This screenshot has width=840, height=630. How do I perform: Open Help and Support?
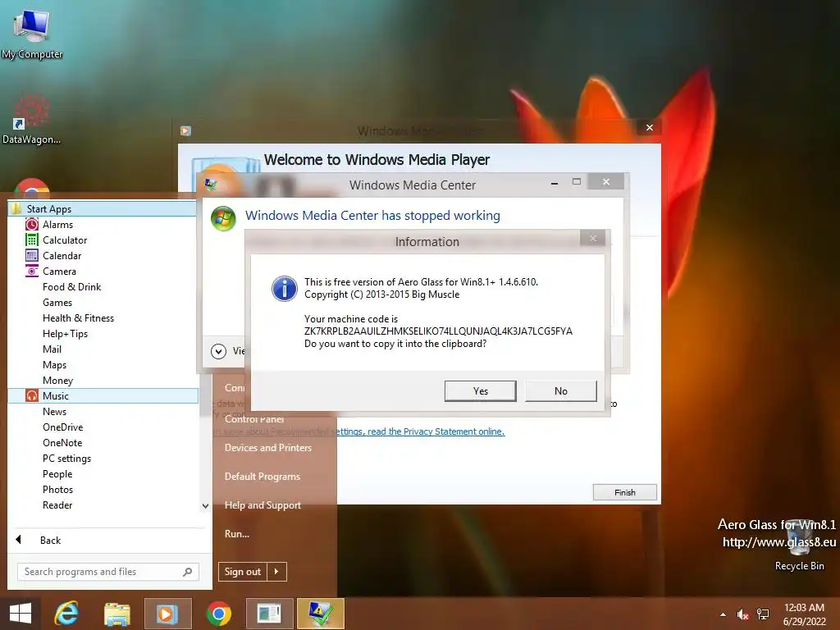[262, 504]
